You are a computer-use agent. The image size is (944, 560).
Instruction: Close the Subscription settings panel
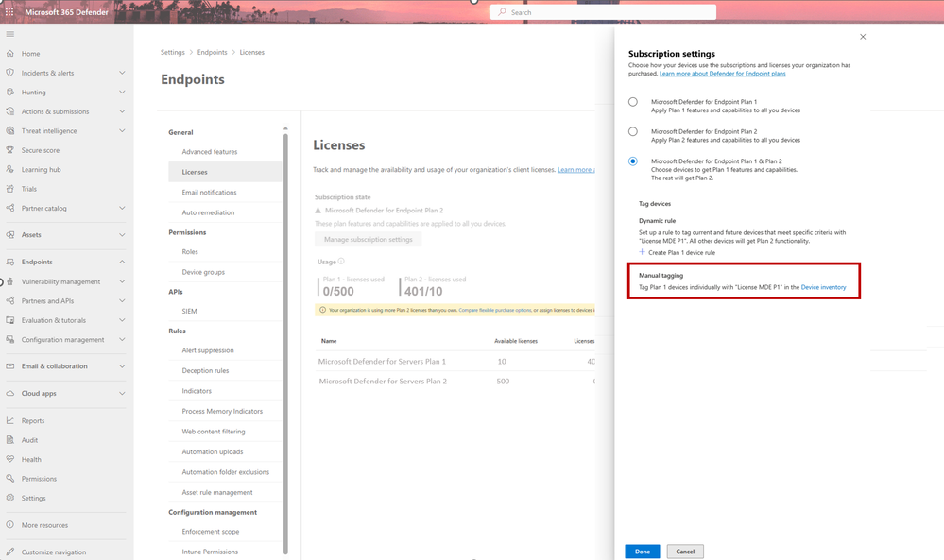coord(863,37)
